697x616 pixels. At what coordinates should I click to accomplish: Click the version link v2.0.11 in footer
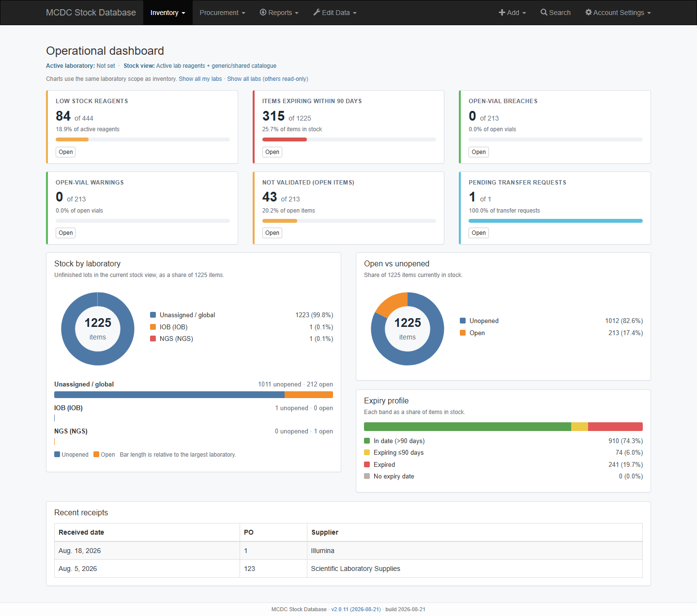click(x=356, y=609)
